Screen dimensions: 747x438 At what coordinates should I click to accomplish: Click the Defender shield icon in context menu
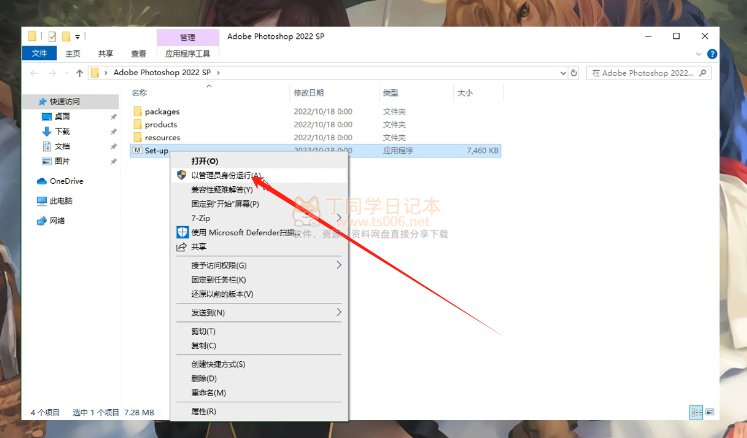click(182, 232)
